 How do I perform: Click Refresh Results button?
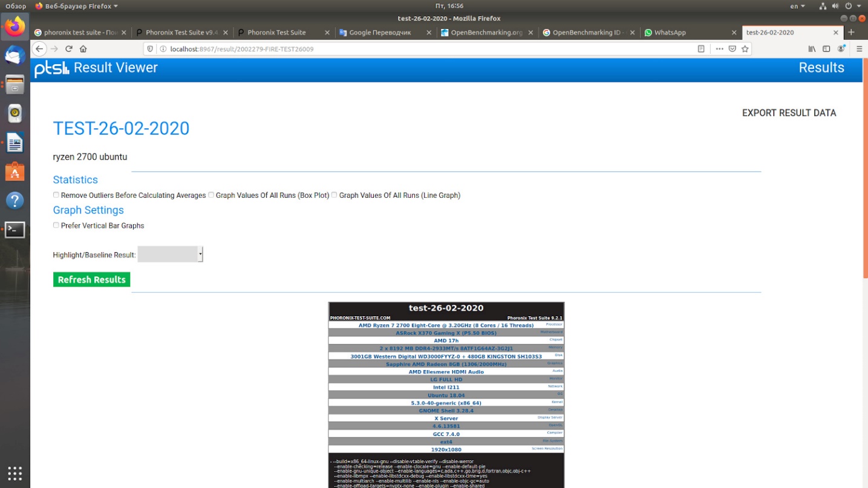click(91, 279)
